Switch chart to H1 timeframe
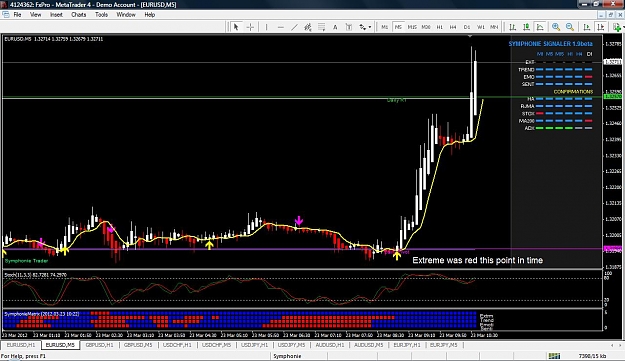 pos(439,27)
